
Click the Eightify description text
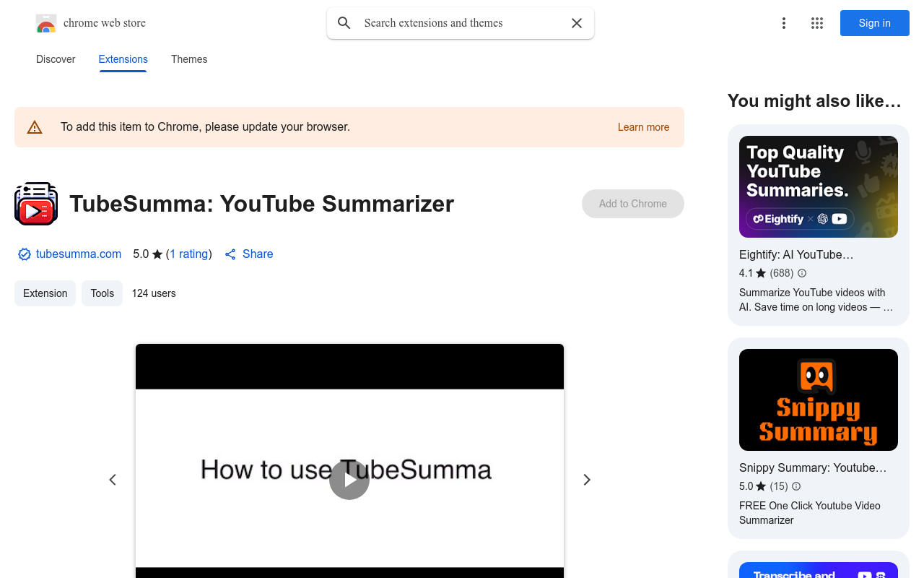point(816,300)
